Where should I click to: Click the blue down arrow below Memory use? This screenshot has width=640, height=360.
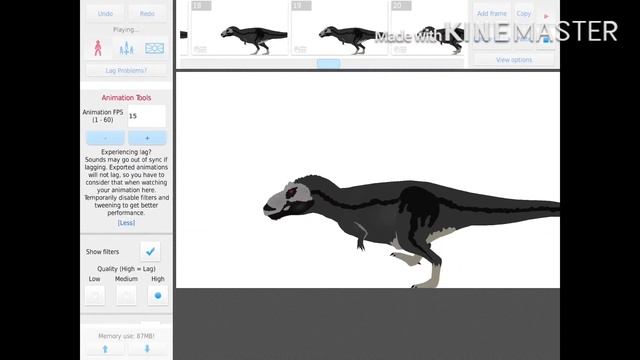[x=147, y=349]
